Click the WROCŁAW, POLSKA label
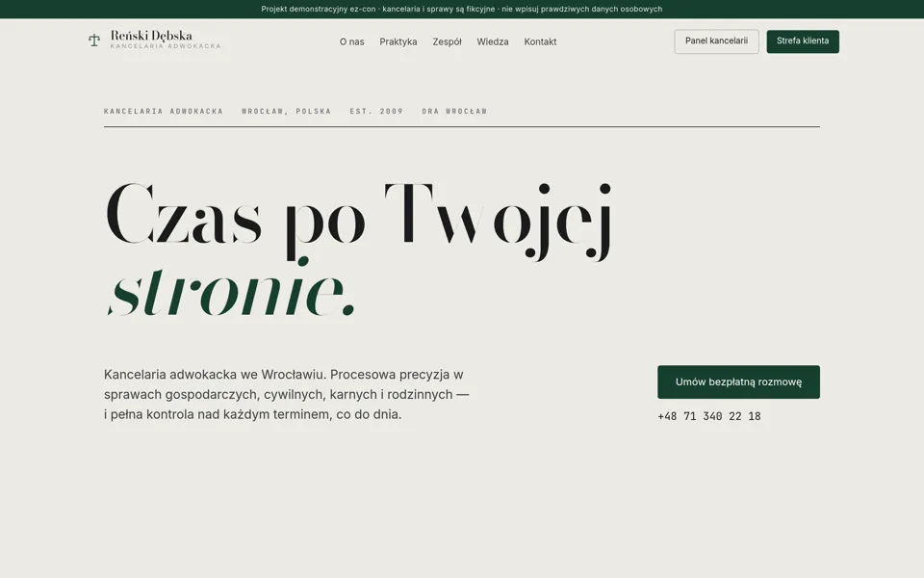Screen dimensions: 924x578 (x=287, y=111)
